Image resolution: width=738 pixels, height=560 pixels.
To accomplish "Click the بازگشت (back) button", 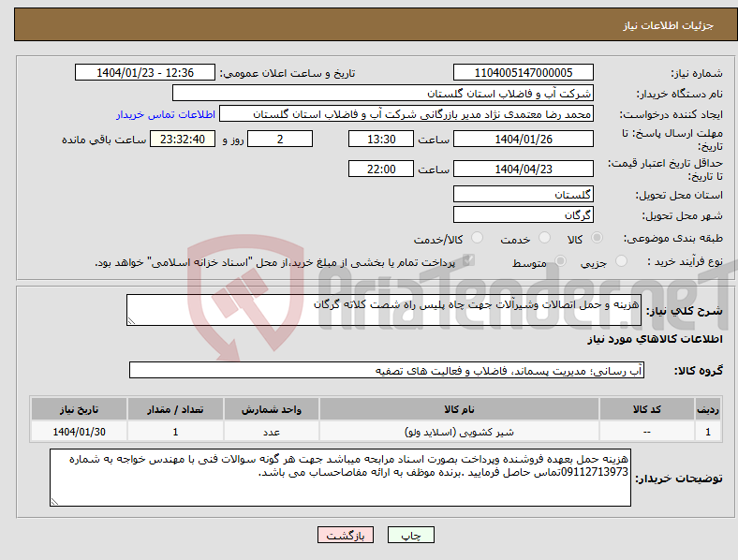I will 346,535.
